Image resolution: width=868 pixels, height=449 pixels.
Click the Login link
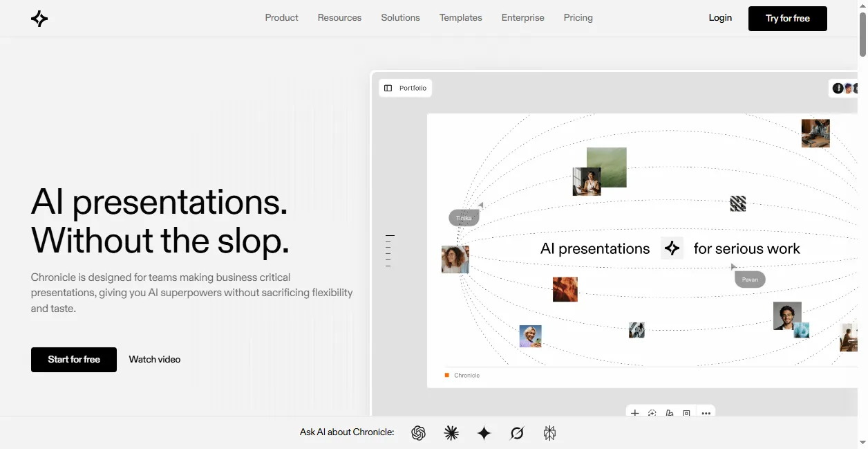point(720,18)
